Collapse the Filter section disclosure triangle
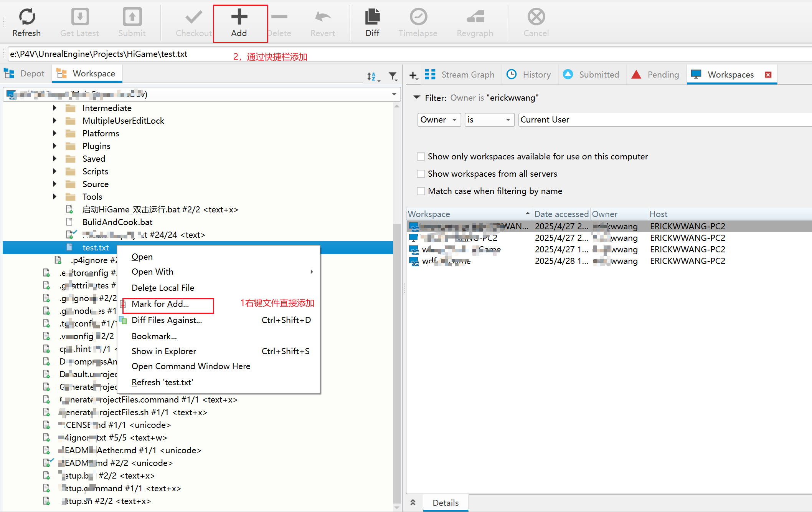 (416, 97)
